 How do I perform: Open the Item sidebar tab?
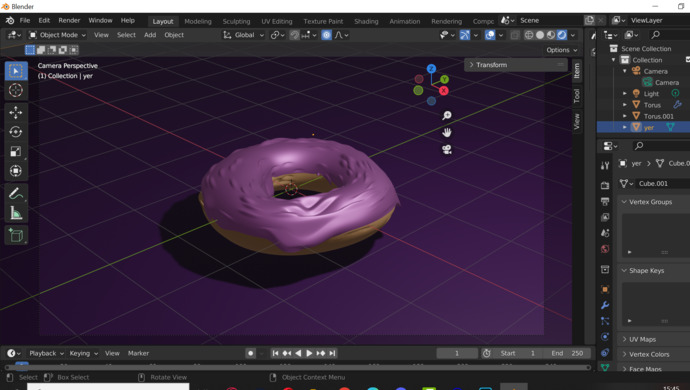click(x=576, y=70)
